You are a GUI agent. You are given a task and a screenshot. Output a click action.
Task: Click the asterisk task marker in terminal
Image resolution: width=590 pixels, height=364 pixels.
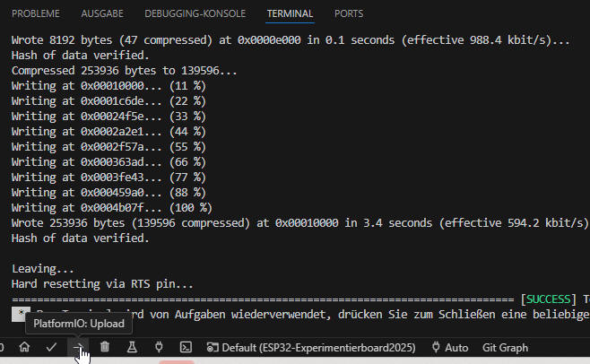(x=20, y=314)
